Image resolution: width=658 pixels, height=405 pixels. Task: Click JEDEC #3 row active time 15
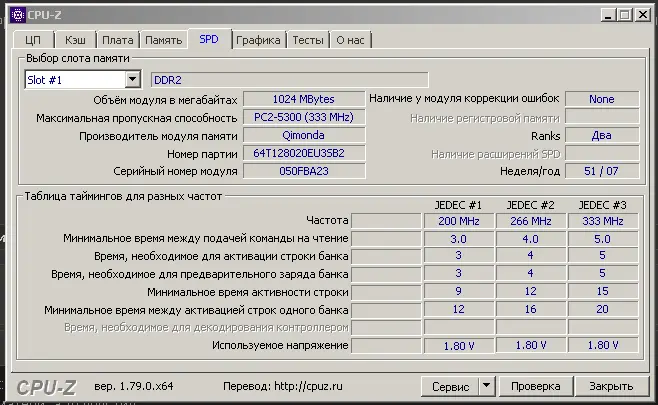(x=603, y=291)
